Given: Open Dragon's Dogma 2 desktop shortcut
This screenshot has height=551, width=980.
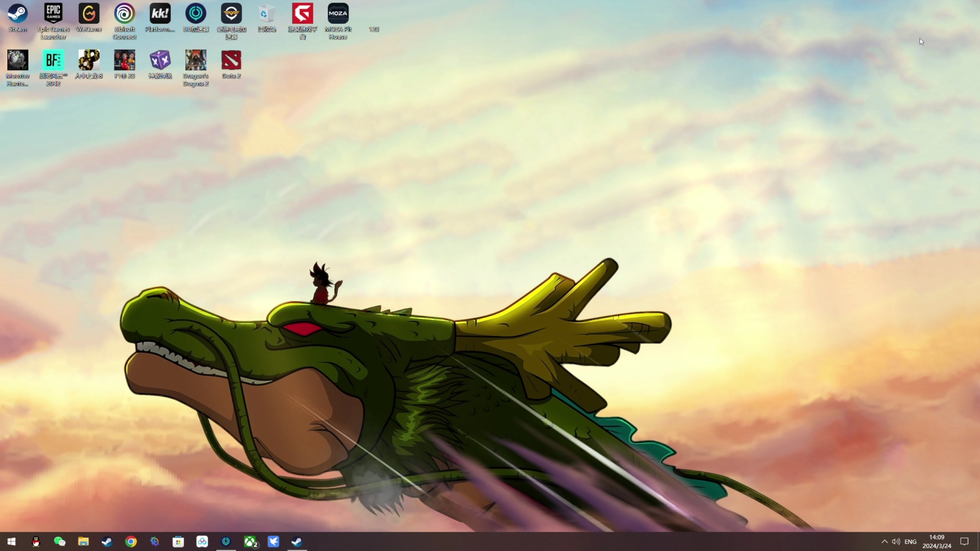Looking at the screenshot, I should pos(196,60).
